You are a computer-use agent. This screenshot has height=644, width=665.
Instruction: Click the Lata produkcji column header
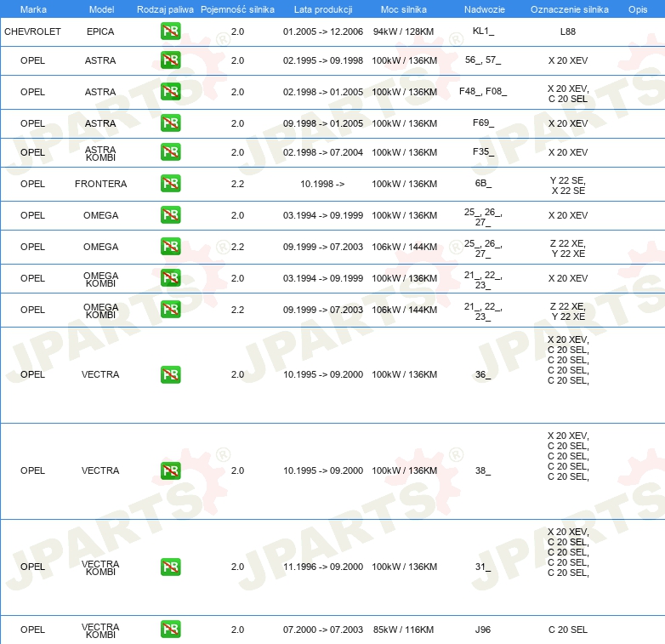322,9
